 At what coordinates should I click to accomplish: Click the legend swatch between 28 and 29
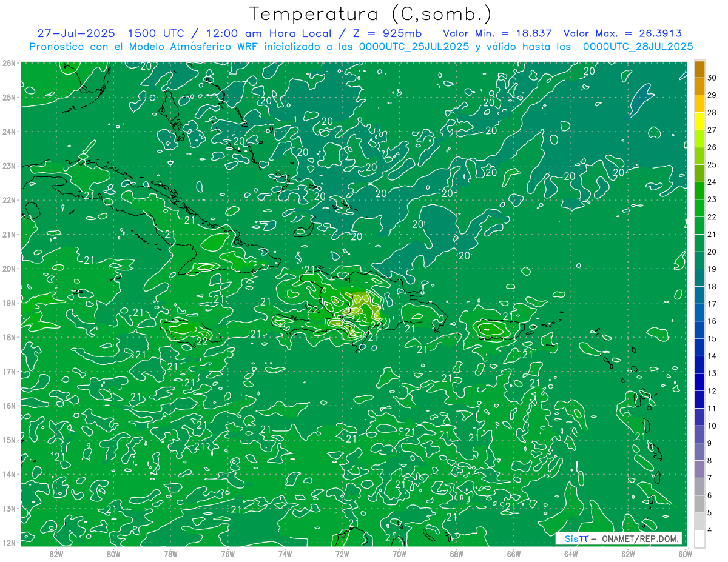(x=699, y=104)
